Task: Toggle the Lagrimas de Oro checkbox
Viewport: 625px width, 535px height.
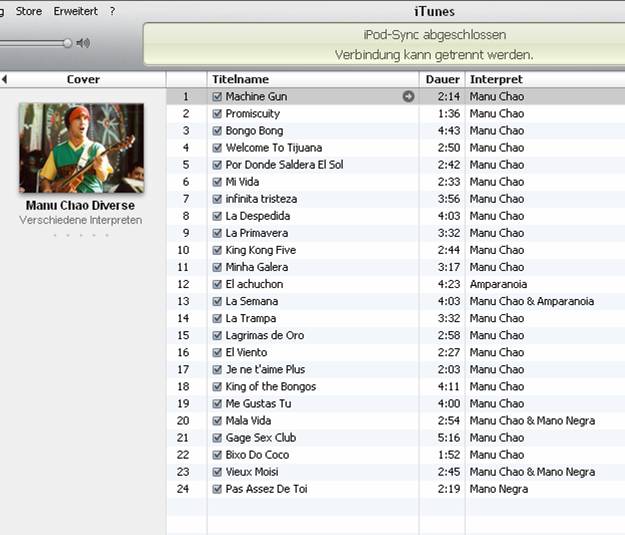Action: tap(217, 336)
